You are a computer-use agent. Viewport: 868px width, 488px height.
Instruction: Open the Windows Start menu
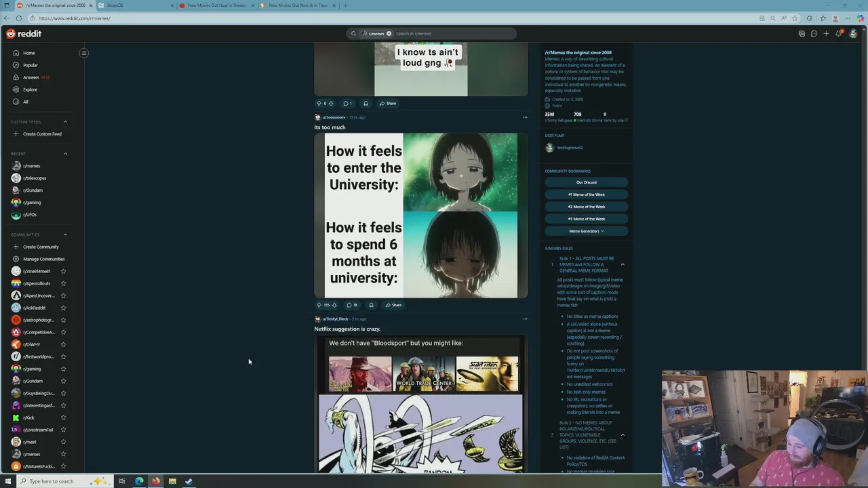[7, 481]
